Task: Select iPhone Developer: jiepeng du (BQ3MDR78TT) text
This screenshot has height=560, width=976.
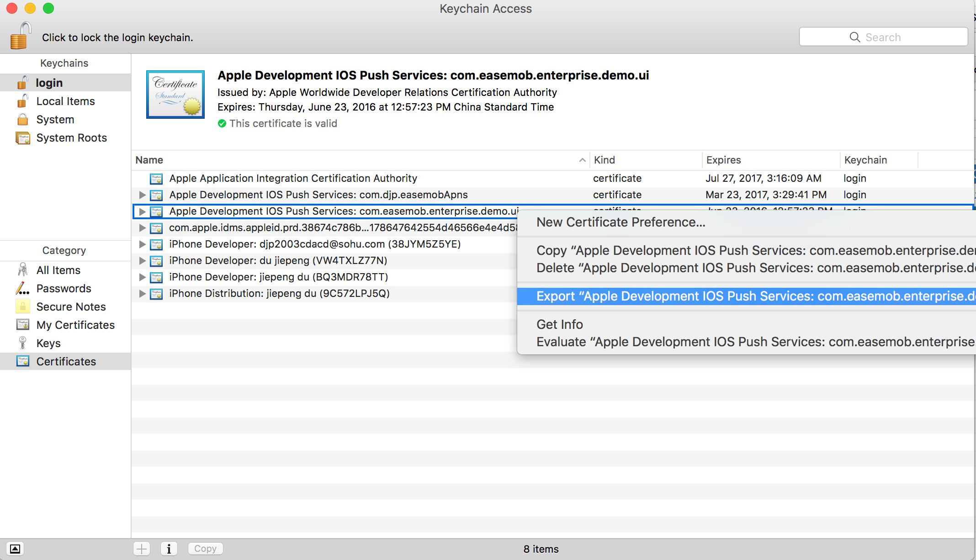Action: (278, 277)
